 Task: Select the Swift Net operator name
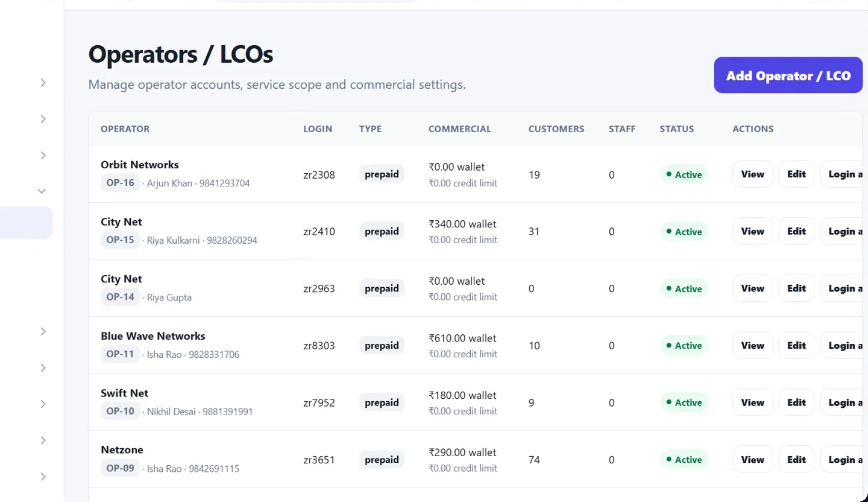(125, 393)
